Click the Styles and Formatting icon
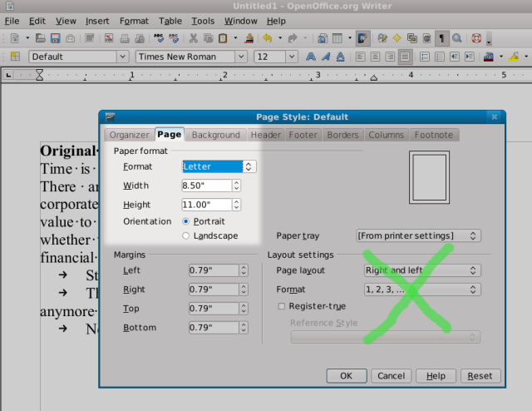 point(16,57)
